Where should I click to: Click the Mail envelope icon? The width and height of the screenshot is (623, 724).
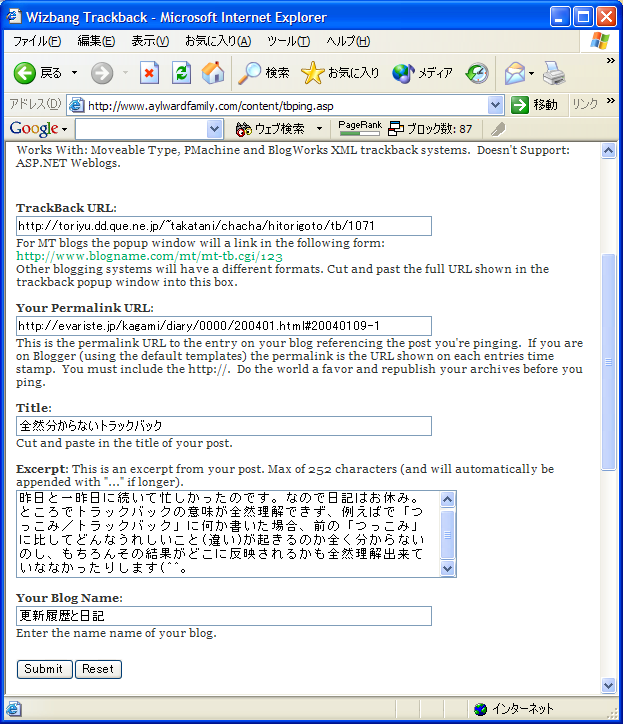tap(514, 73)
